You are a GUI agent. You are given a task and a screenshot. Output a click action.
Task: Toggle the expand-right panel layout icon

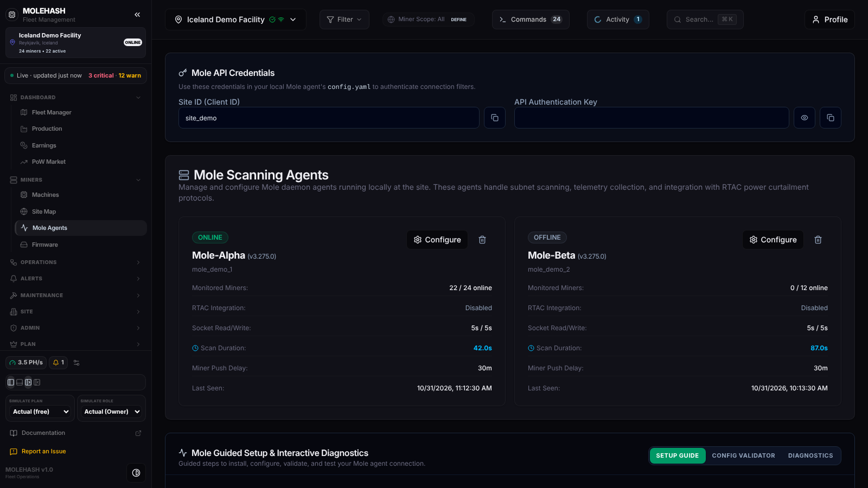28,382
